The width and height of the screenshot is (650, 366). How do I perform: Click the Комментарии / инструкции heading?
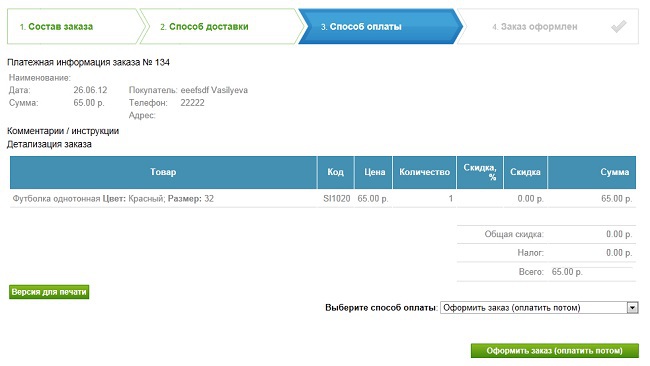click(63, 131)
